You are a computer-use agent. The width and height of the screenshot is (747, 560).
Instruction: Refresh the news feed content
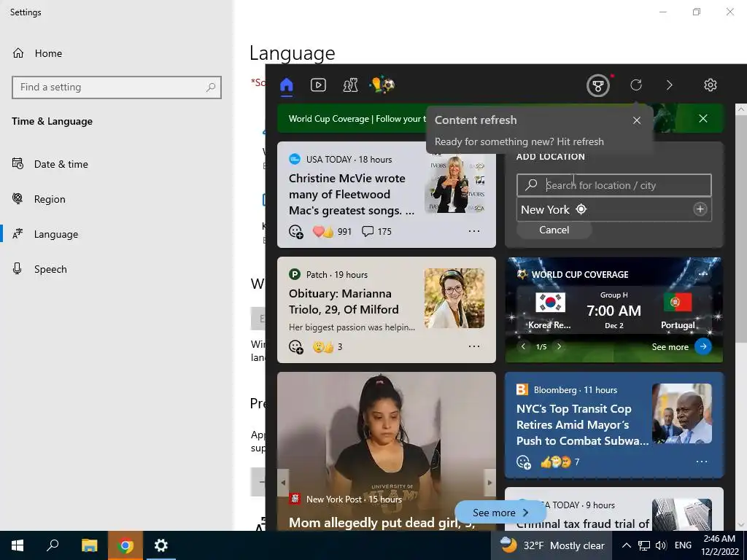[x=636, y=85]
